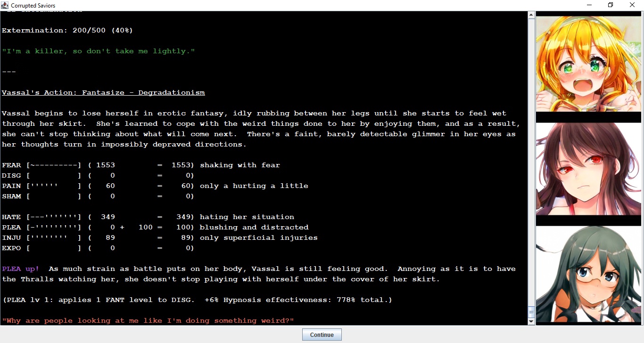
Task: Click the purple 'PLEA up!' text
Action: point(21,269)
